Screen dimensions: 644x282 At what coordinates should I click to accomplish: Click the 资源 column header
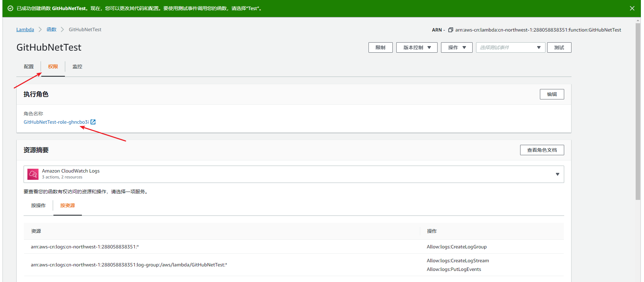[36, 231]
